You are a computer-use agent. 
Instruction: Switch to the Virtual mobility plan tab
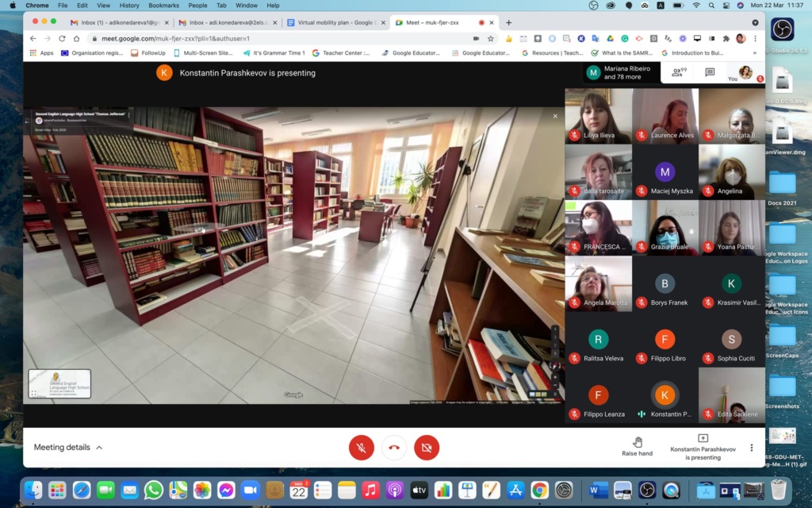[x=334, y=22]
